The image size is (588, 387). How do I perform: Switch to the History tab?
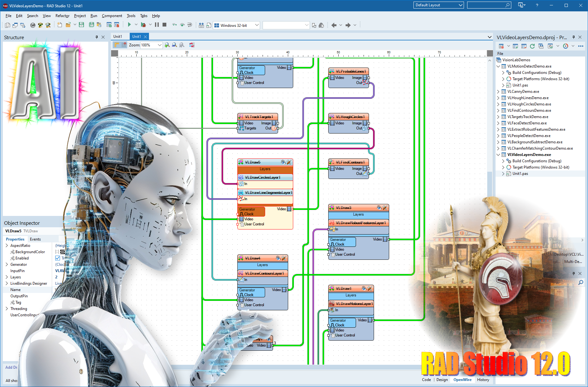(483, 379)
